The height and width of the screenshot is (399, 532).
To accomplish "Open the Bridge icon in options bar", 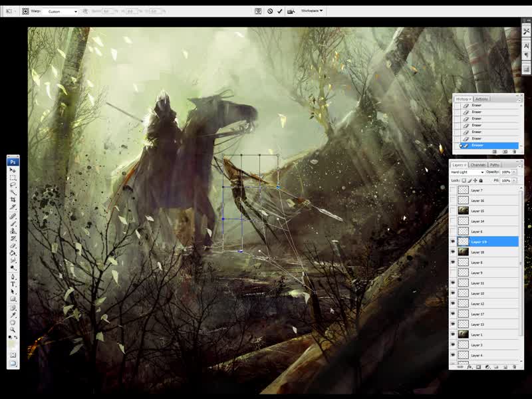I will pos(291,11).
